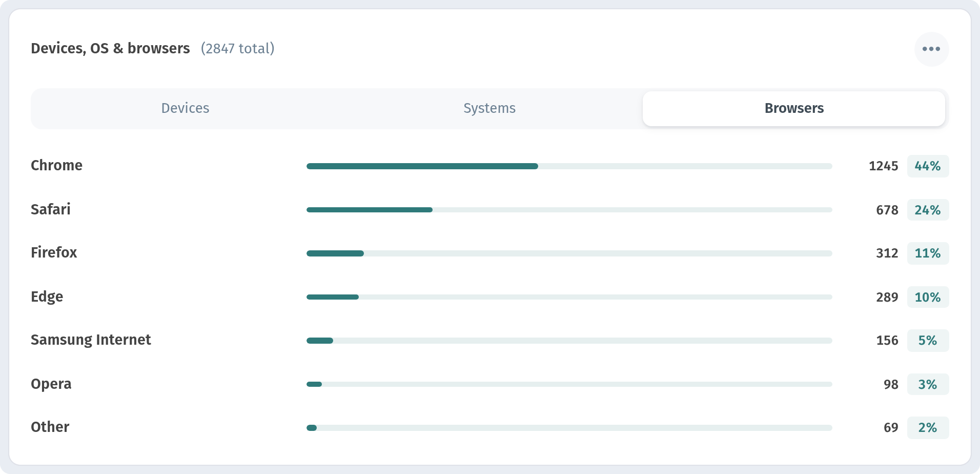
Task: Click the 10% badge for Edge
Action: 928,297
